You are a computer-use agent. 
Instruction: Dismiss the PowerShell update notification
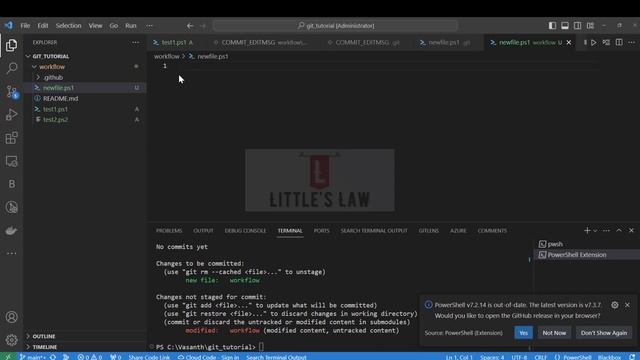click(627, 305)
